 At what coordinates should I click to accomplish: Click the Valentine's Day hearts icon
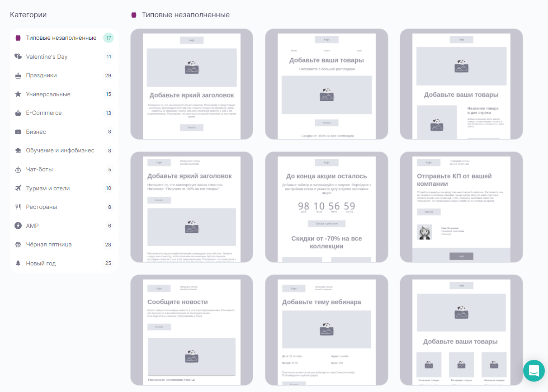(18, 57)
